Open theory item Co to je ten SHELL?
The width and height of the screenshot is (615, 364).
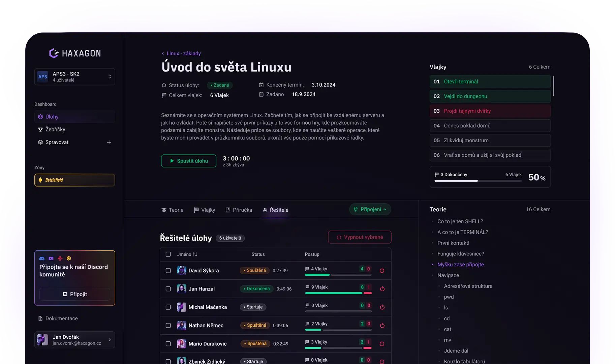[460, 221]
